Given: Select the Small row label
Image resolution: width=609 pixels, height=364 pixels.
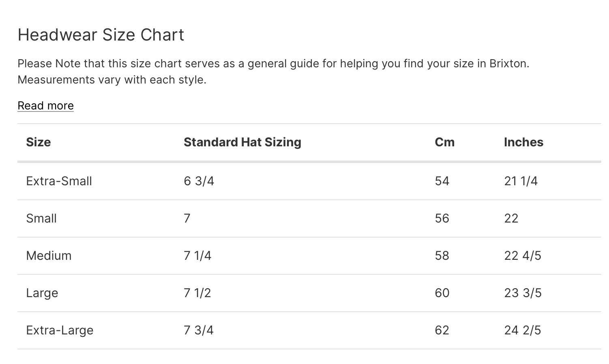Looking at the screenshot, I should point(41,218).
